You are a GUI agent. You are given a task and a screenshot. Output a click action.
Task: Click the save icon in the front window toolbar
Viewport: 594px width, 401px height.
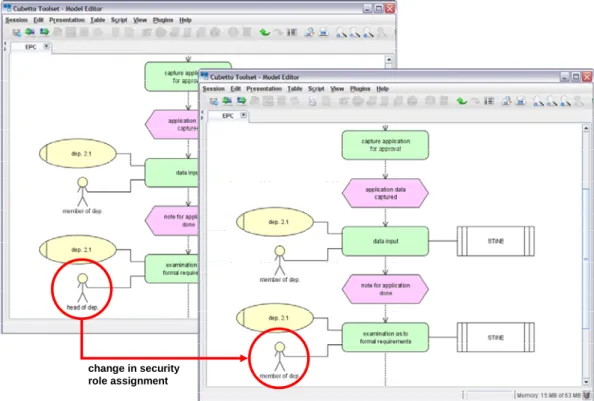tap(214, 101)
